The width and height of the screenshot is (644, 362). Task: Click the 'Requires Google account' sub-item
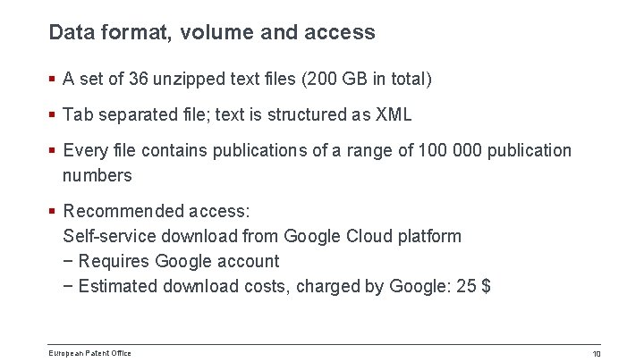(x=179, y=261)
